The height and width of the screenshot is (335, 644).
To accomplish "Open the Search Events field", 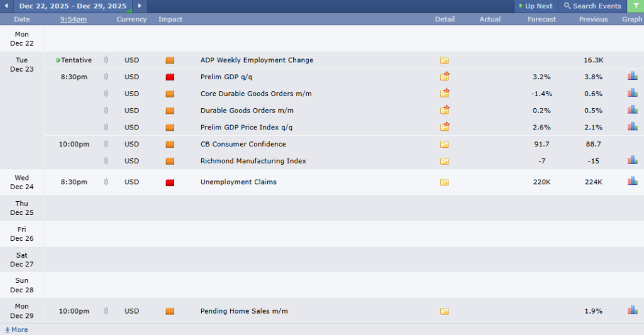I will (592, 6).
